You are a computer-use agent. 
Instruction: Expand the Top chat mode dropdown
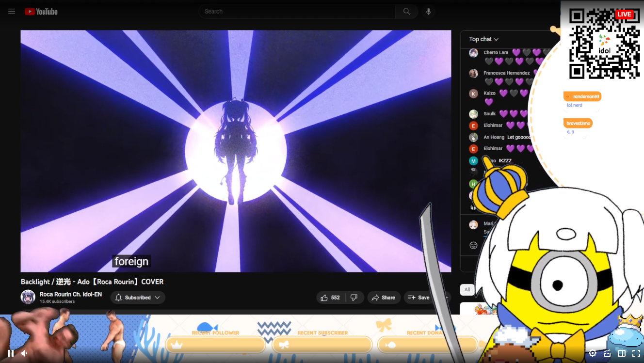click(484, 39)
